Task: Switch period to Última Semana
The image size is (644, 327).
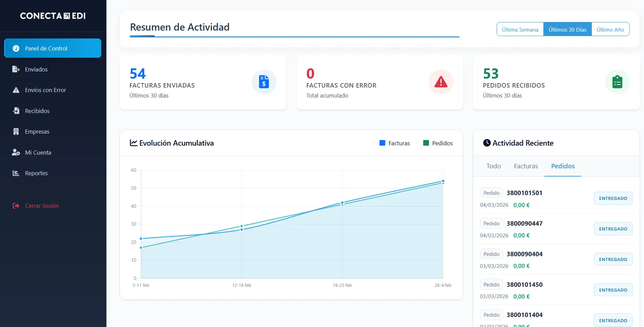Action: (520, 30)
